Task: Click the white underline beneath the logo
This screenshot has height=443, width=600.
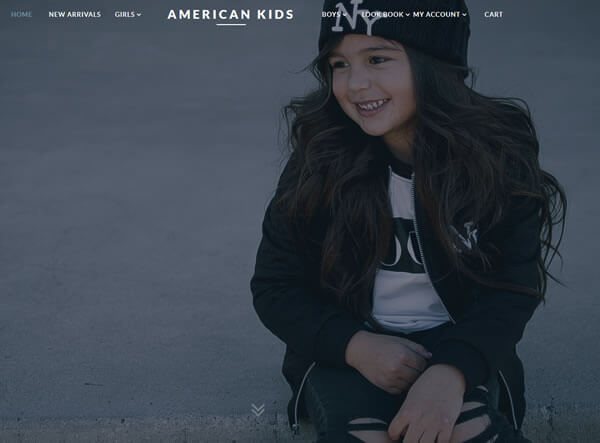Action: click(x=231, y=24)
